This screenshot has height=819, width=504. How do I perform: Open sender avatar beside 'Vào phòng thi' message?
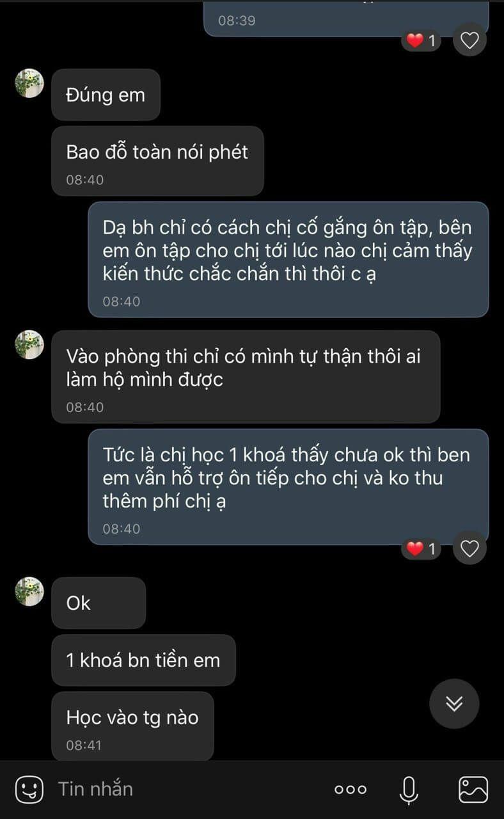[x=29, y=344]
